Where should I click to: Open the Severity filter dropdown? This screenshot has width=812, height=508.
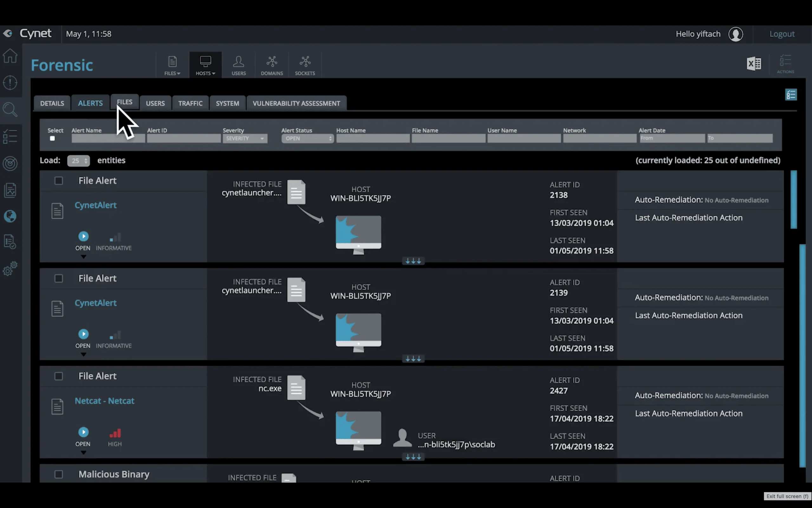245,138
